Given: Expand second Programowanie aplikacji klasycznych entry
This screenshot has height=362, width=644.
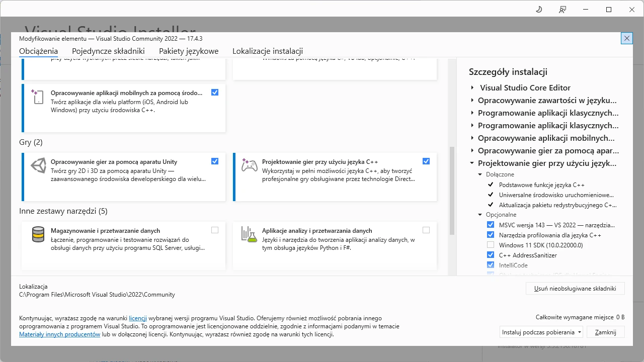Looking at the screenshot, I should pos(472,125).
